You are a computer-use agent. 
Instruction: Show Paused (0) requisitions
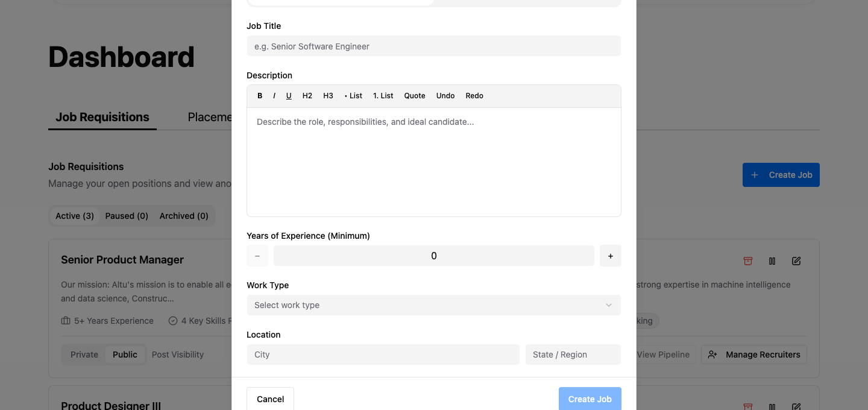coord(127,216)
